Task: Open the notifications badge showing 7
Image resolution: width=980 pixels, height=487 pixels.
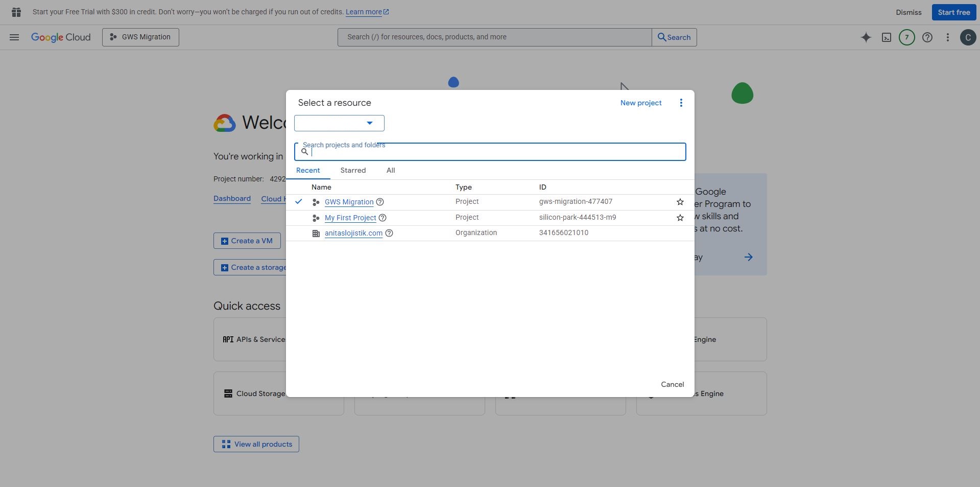Action: click(x=906, y=37)
